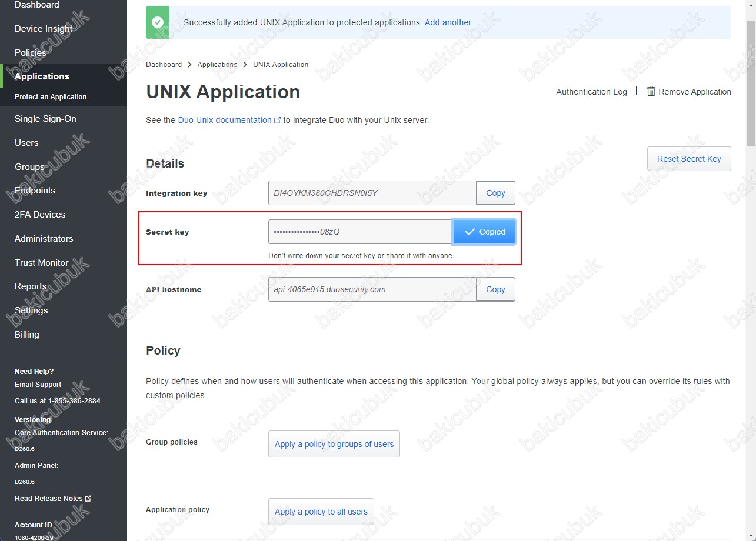Select the Applications sidebar section
This screenshot has height=541, width=756.
pyautogui.click(x=42, y=76)
